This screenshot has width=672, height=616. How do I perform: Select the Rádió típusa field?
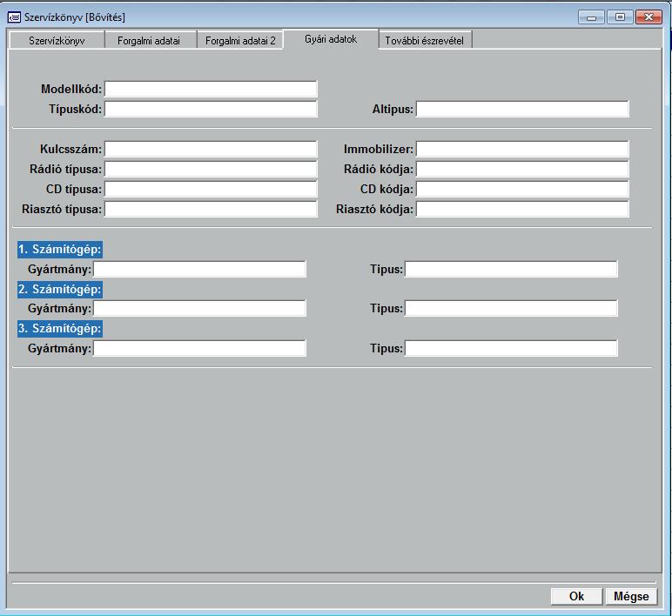(211, 169)
